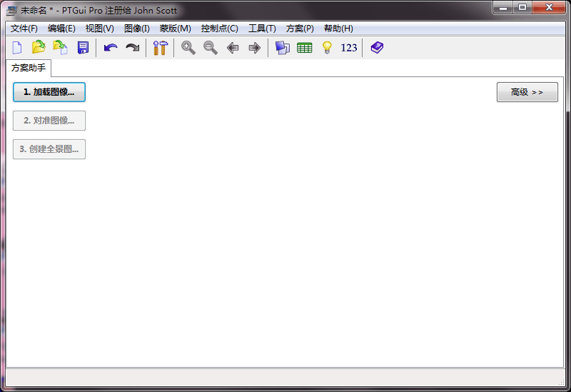571x392 pixels.
Task: Open help via the purple book icon
Action: coord(377,48)
